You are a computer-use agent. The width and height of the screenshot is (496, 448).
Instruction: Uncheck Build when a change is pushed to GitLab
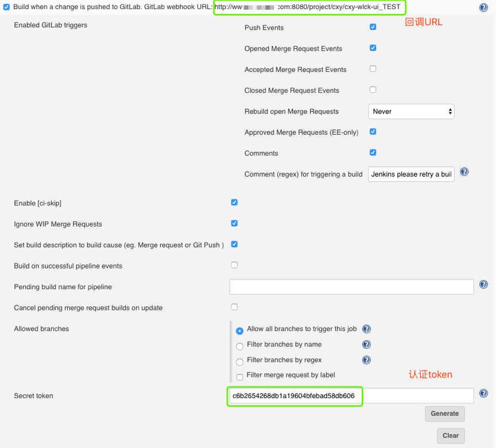7,7
